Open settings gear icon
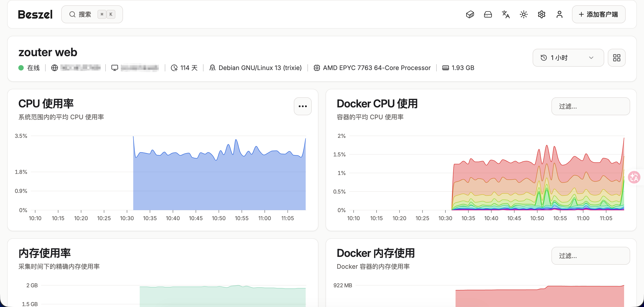This screenshot has width=644, height=307. pyautogui.click(x=542, y=15)
